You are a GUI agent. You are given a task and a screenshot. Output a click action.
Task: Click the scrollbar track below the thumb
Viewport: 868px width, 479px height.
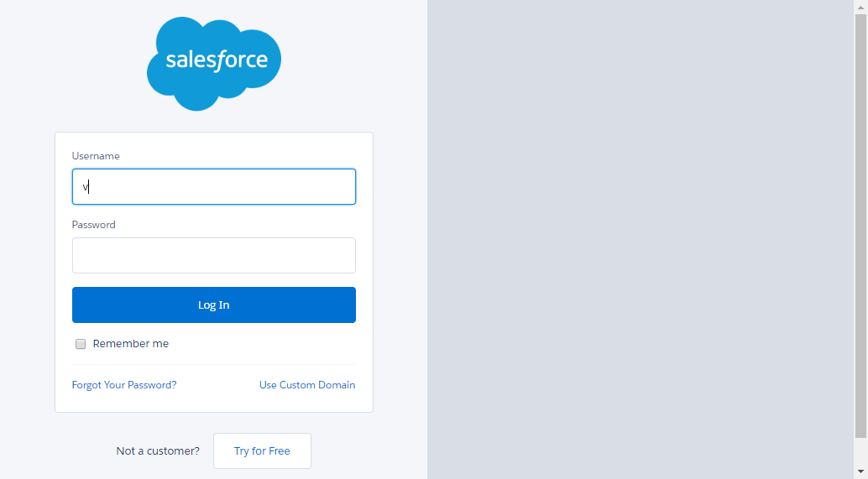coord(860,451)
